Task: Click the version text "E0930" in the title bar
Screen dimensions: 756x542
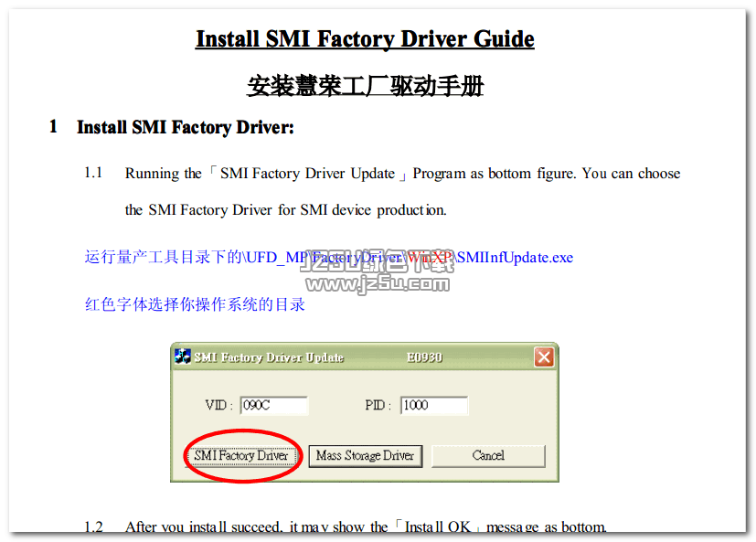Action: pos(424,357)
